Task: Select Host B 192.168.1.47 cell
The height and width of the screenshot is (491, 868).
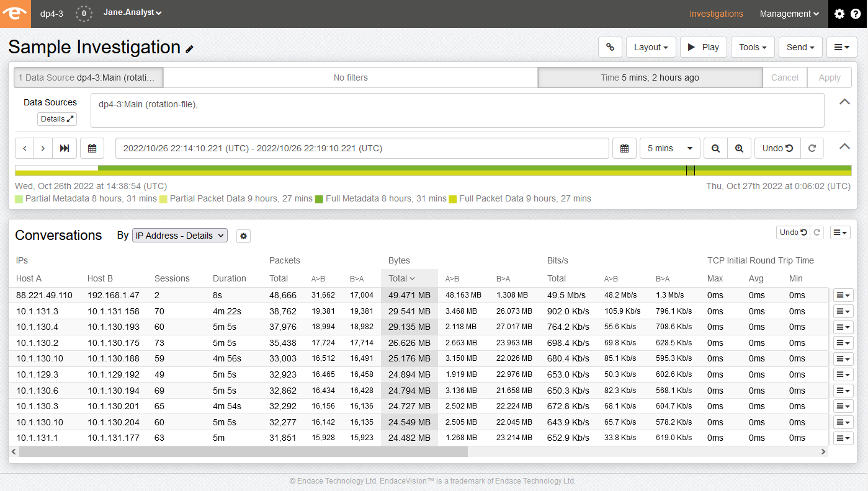Action: 114,295
